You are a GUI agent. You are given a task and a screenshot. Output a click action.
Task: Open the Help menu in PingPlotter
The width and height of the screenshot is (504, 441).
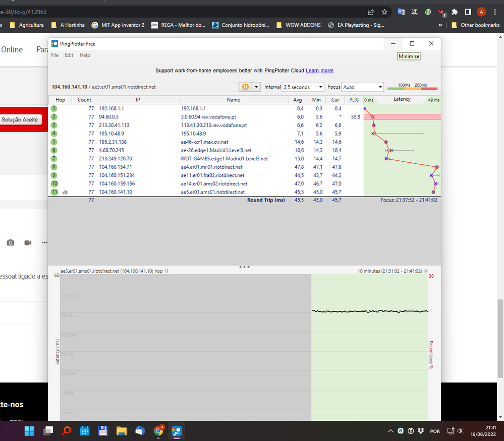[x=85, y=55]
